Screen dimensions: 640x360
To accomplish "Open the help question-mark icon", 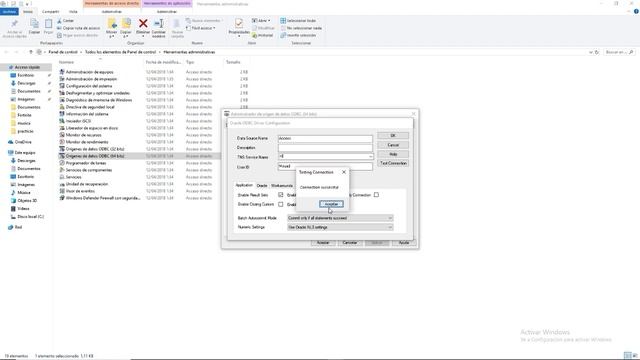I will coord(636,11).
